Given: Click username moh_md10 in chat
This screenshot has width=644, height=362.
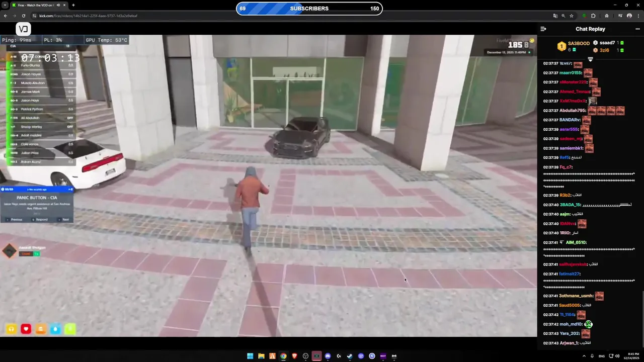Looking at the screenshot, I should [571, 324].
